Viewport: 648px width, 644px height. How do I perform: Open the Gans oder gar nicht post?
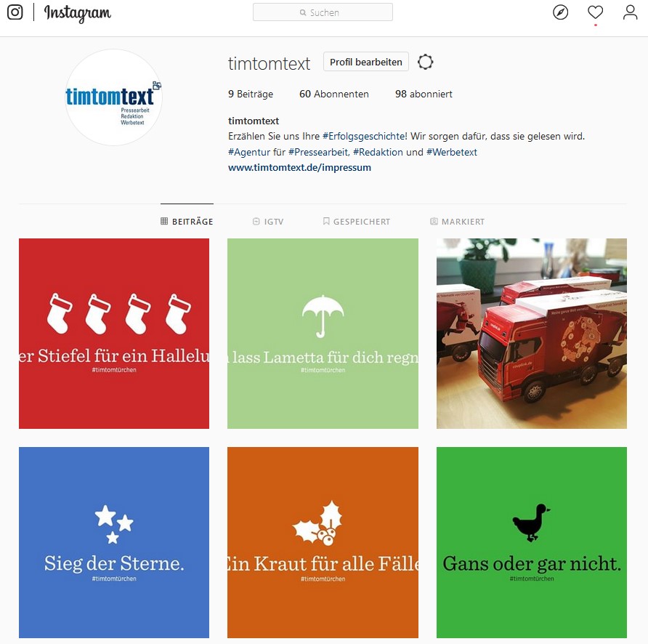tap(532, 542)
